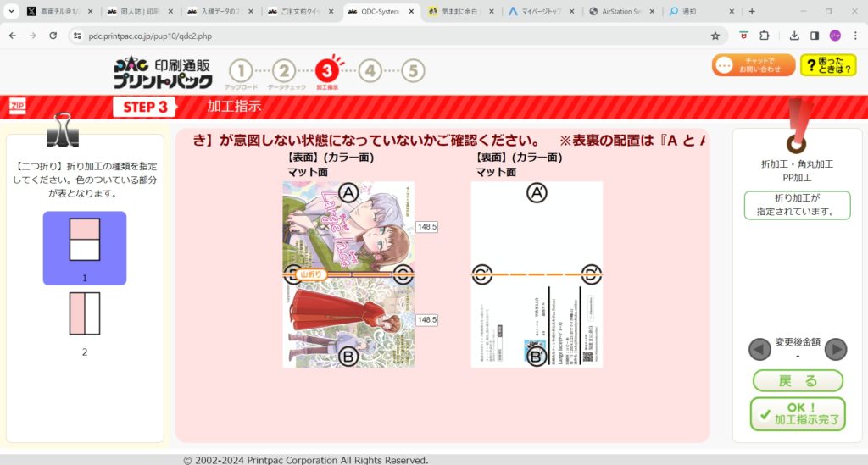Click the ZIP icon in the red bar
This screenshot has height=465, width=868.
(x=17, y=106)
